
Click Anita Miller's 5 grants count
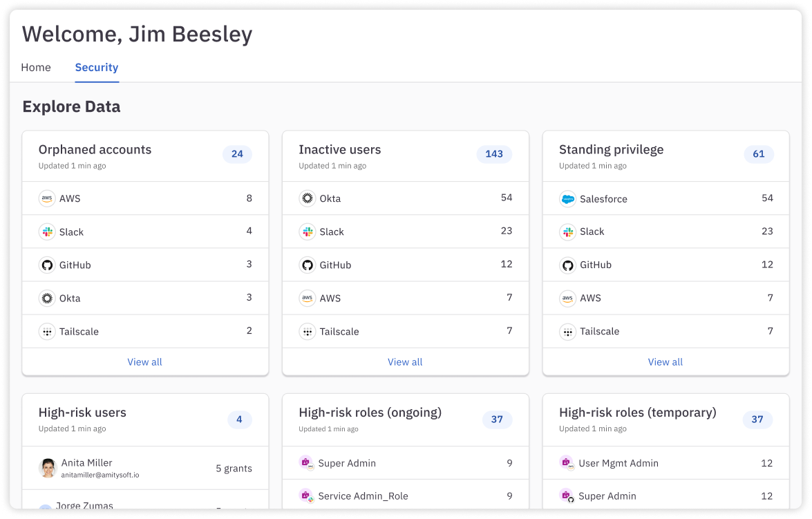point(234,469)
